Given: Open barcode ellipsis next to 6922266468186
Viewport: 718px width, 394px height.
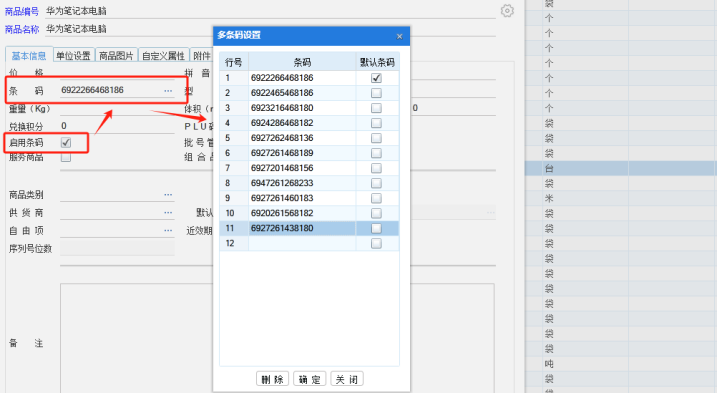Looking at the screenshot, I should point(168,91).
